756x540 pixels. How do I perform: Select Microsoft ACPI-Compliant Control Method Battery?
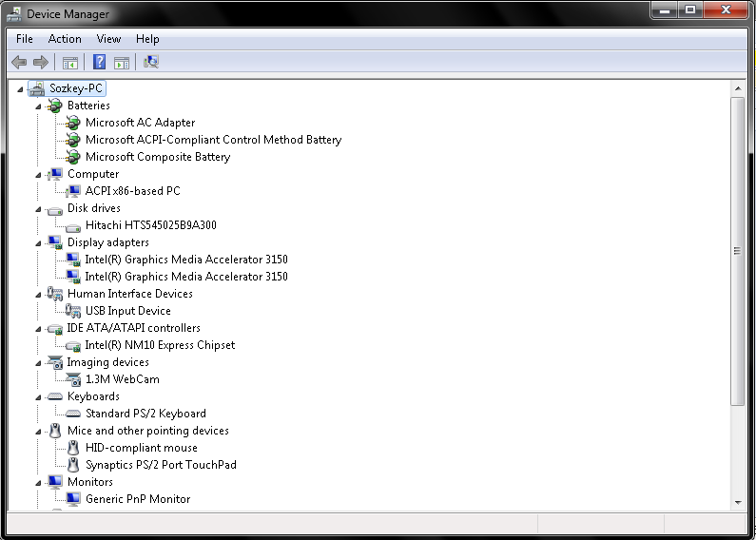214,140
